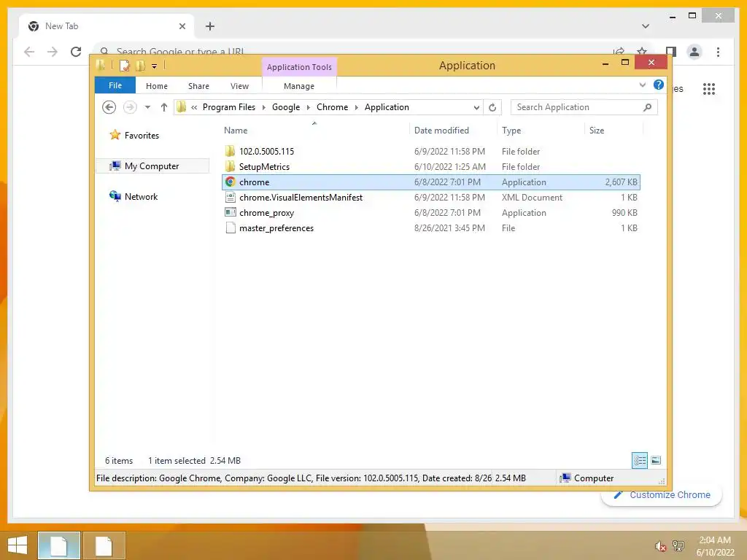Screen dimensions: 747x560
Task: Open Chrome's tab search chevron
Action: [646, 26]
